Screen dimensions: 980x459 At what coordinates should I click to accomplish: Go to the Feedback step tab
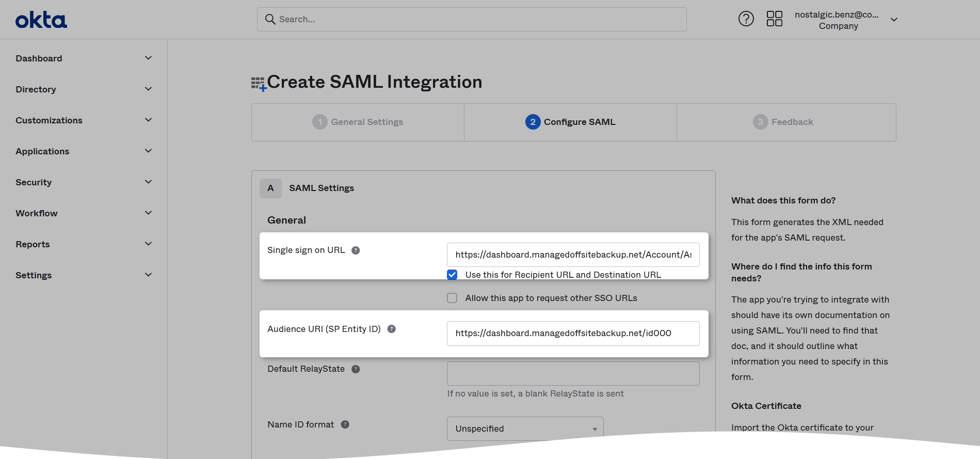pyautogui.click(x=786, y=122)
